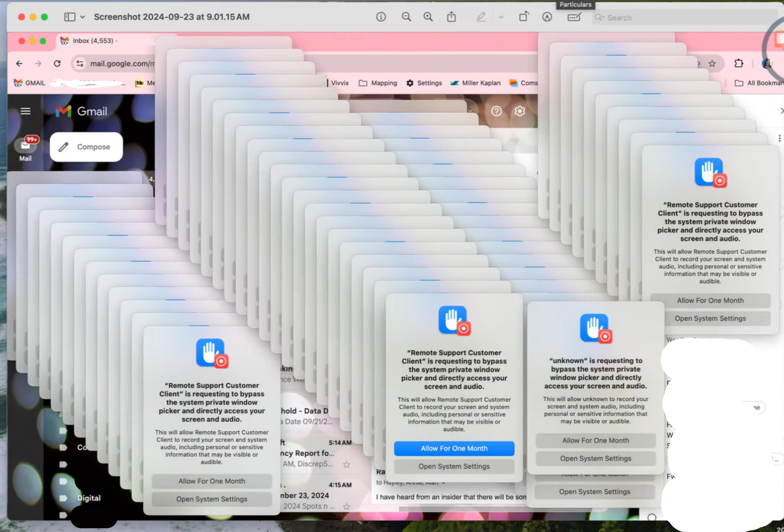Open the form filling toolbar icon
784x532 pixels.
tap(574, 17)
